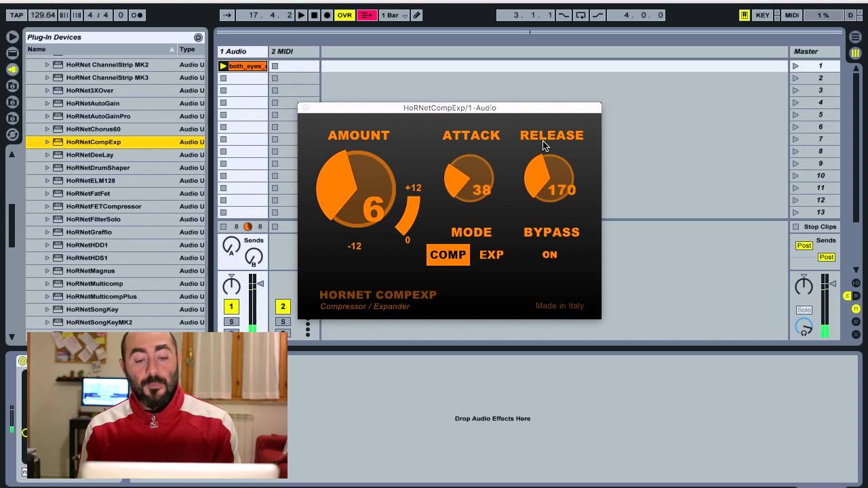Expand HoRNet ChannelStrip MK2 entry
The height and width of the screenshot is (488, 868).
pos(47,65)
